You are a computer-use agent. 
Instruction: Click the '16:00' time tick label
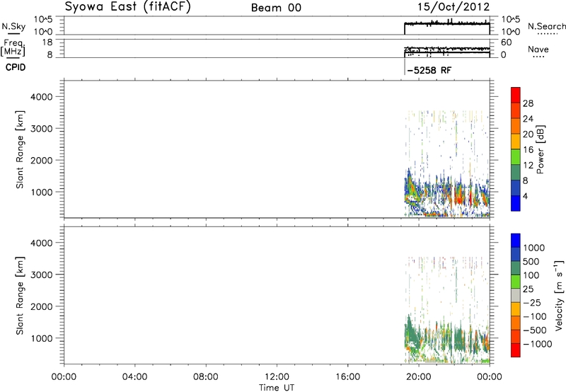pyautogui.click(x=347, y=377)
